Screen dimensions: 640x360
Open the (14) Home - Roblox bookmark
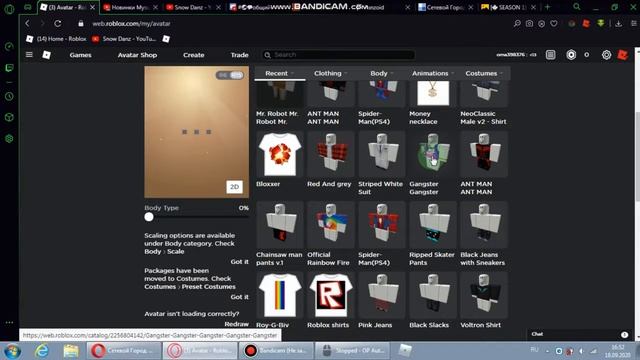pyautogui.click(x=56, y=39)
